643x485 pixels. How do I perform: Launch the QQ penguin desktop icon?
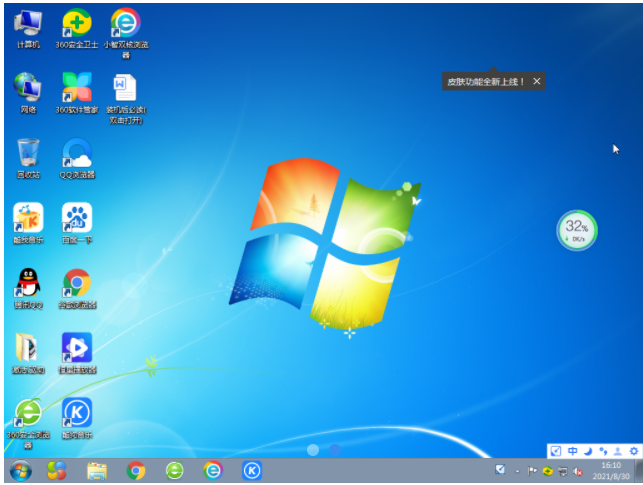[28, 283]
